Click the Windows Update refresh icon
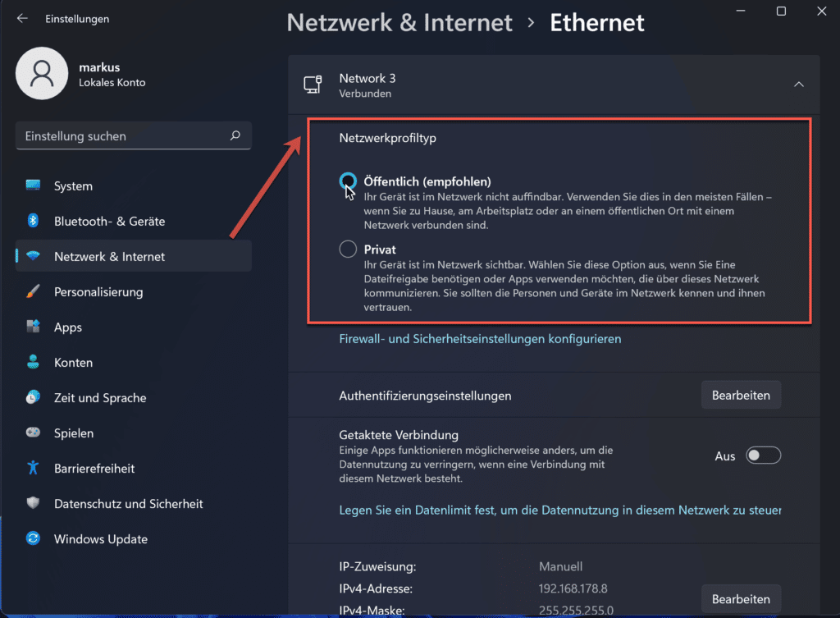The width and height of the screenshot is (840, 618). tap(33, 538)
